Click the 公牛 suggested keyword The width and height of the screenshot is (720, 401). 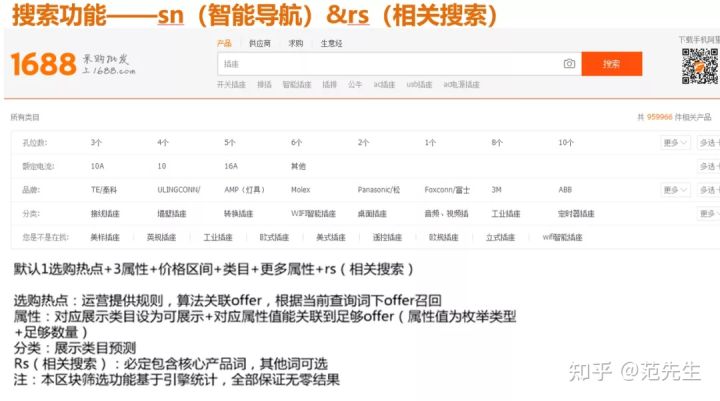pos(355,85)
